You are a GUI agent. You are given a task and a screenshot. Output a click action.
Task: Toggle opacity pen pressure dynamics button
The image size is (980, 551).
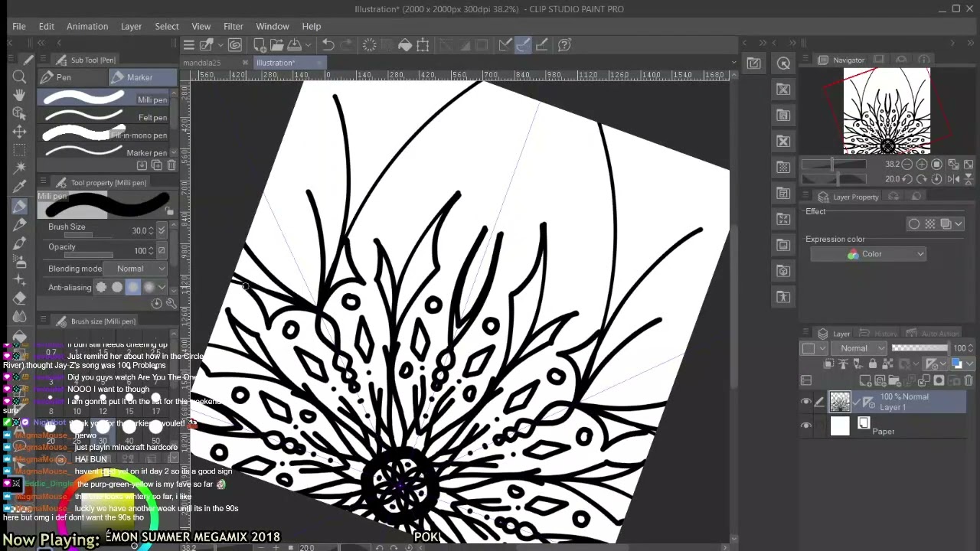point(161,250)
